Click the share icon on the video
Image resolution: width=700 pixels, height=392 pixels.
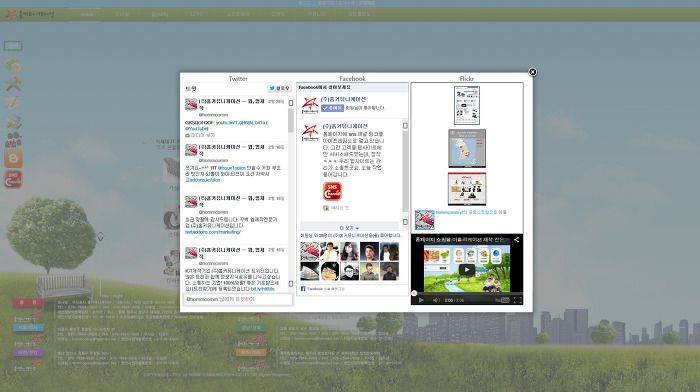tap(517, 240)
